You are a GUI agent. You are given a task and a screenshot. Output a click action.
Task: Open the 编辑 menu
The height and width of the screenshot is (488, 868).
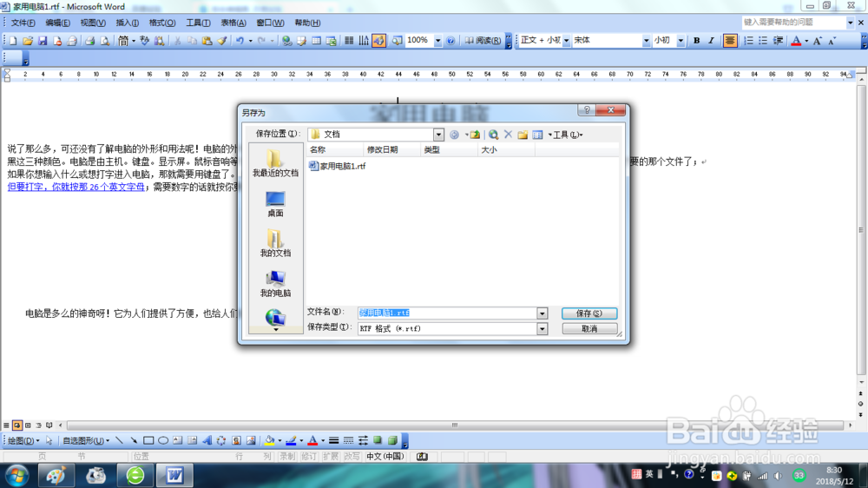coord(57,23)
